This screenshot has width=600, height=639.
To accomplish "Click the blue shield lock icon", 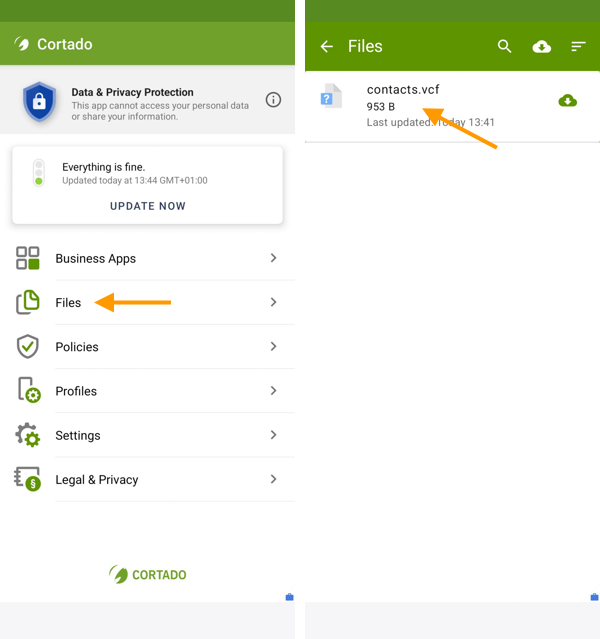I will coord(39,102).
